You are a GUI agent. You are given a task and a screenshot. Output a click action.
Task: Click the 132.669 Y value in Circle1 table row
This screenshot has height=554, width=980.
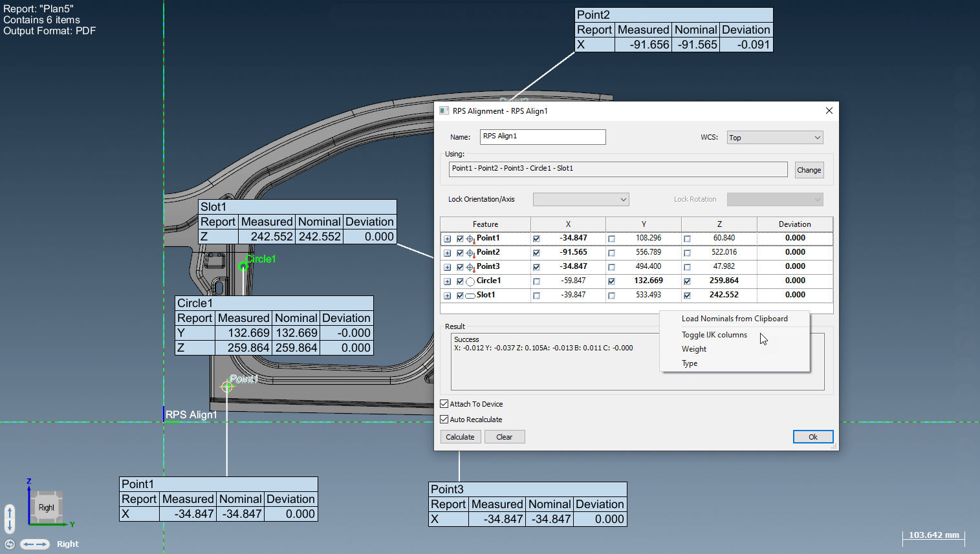648,281
